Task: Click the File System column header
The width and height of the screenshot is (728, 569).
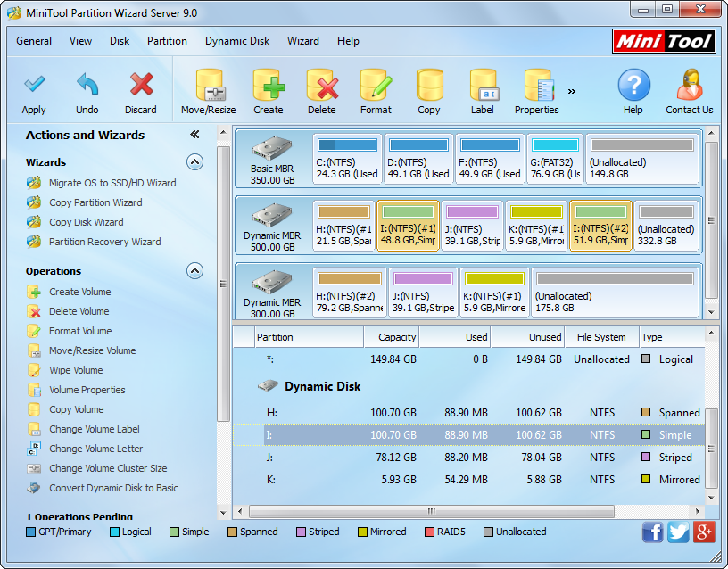Action: (601, 337)
